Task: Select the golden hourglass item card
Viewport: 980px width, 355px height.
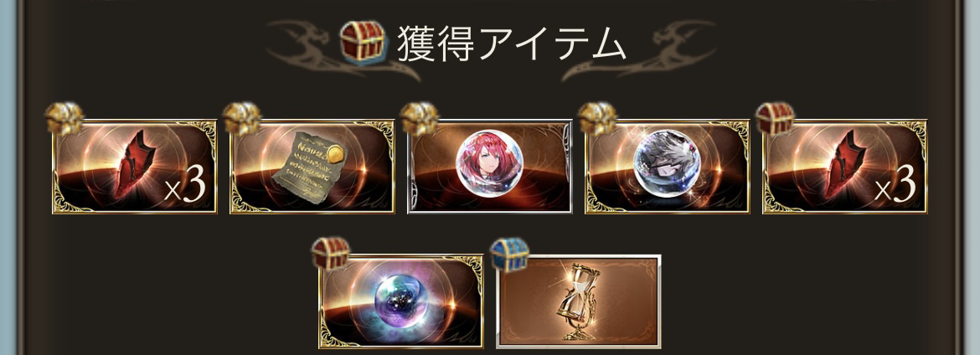Action: tap(578, 301)
